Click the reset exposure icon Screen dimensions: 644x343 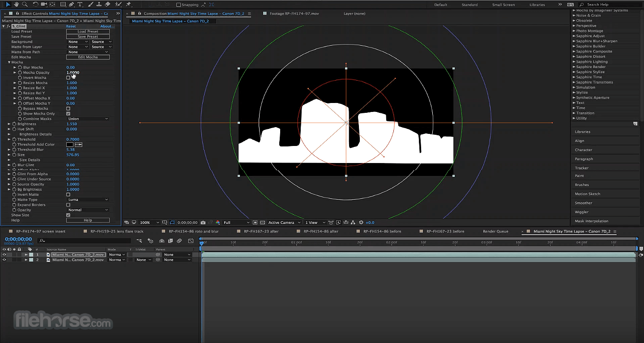click(361, 223)
